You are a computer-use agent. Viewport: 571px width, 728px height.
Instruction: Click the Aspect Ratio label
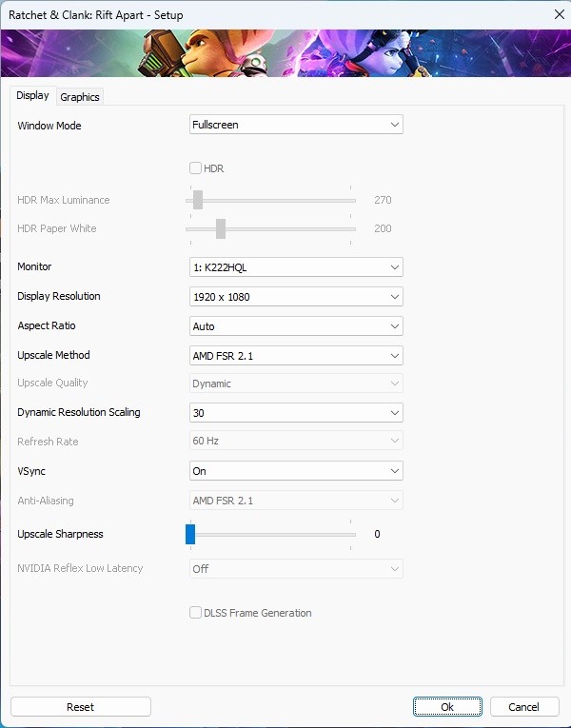click(x=47, y=325)
